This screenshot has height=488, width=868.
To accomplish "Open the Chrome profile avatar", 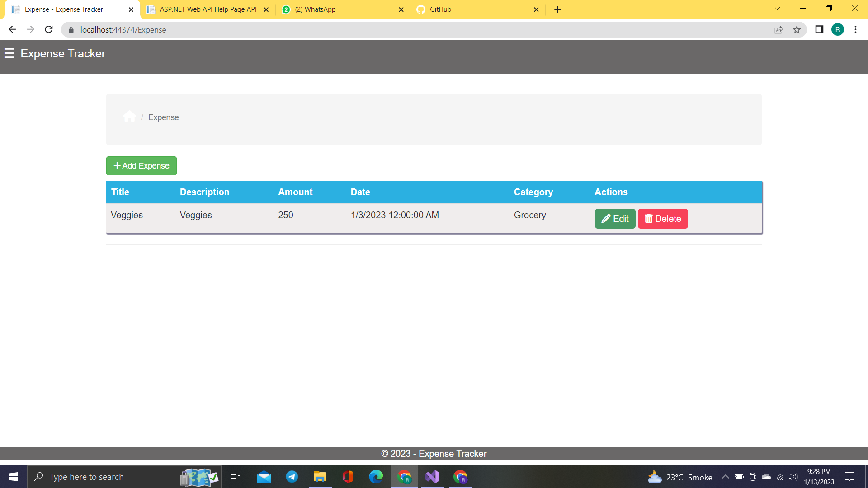I will pyautogui.click(x=838, y=30).
